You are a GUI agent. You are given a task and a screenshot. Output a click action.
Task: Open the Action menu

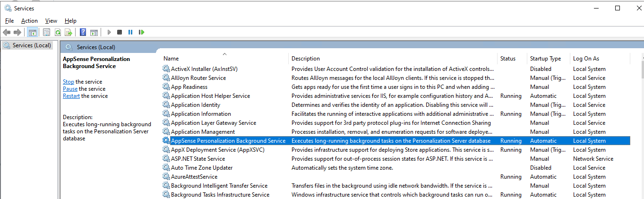[x=29, y=21]
